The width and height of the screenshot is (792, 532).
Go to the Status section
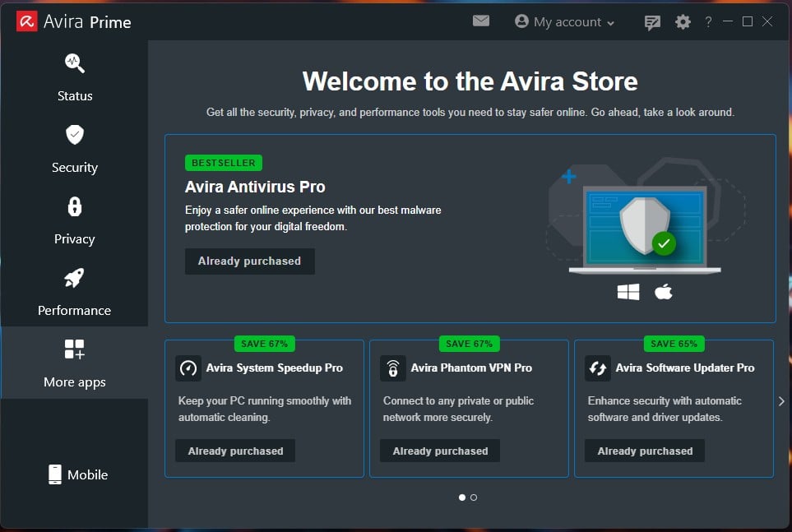(x=75, y=76)
